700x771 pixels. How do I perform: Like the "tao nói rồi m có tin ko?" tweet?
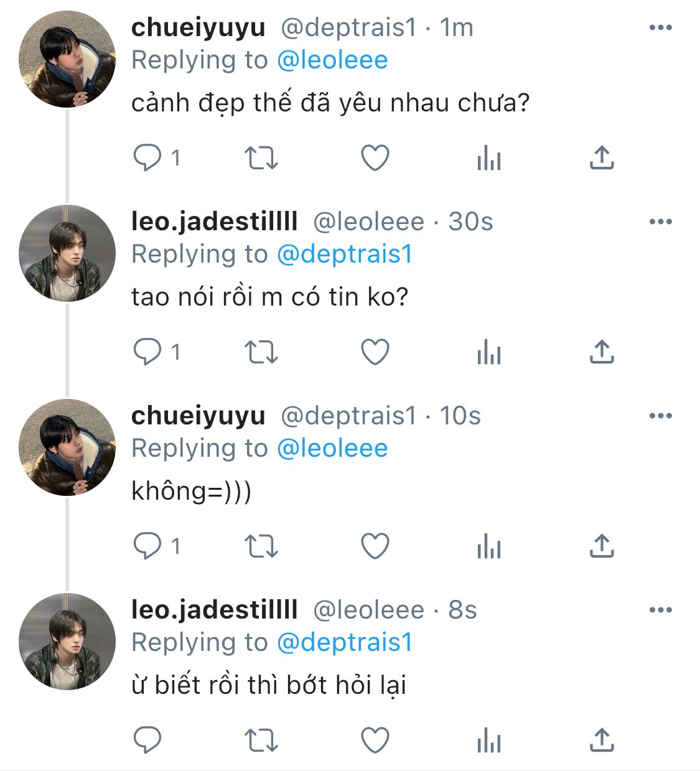coord(375,352)
